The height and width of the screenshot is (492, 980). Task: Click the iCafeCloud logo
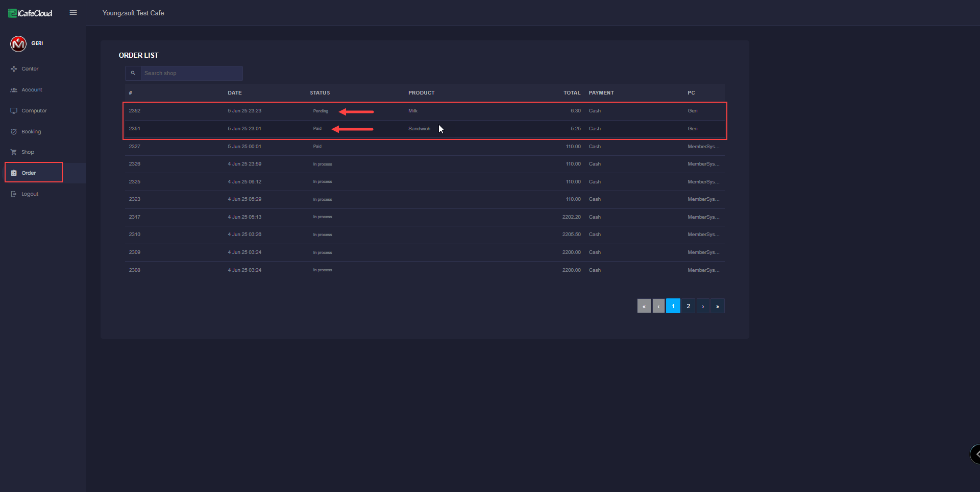tap(30, 13)
